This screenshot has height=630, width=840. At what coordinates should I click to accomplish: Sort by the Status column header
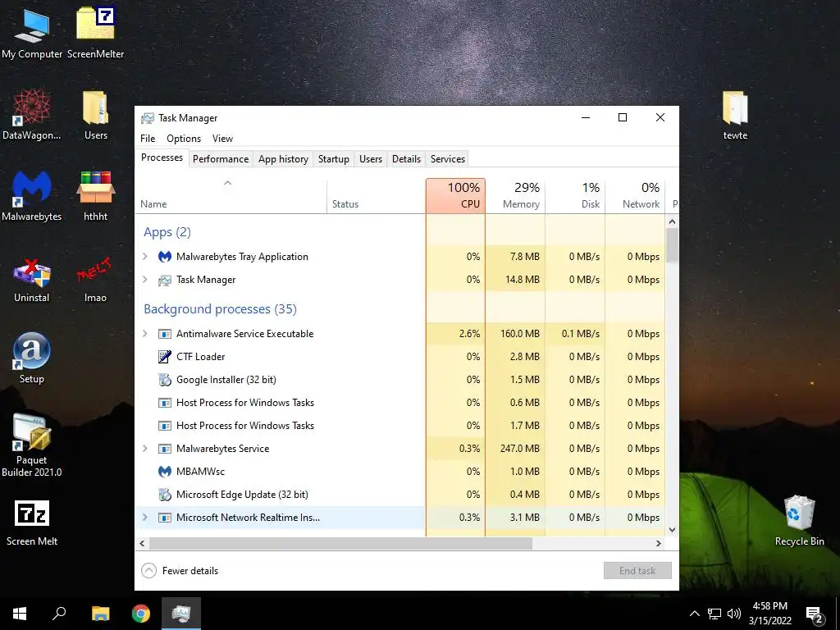coord(376,196)
